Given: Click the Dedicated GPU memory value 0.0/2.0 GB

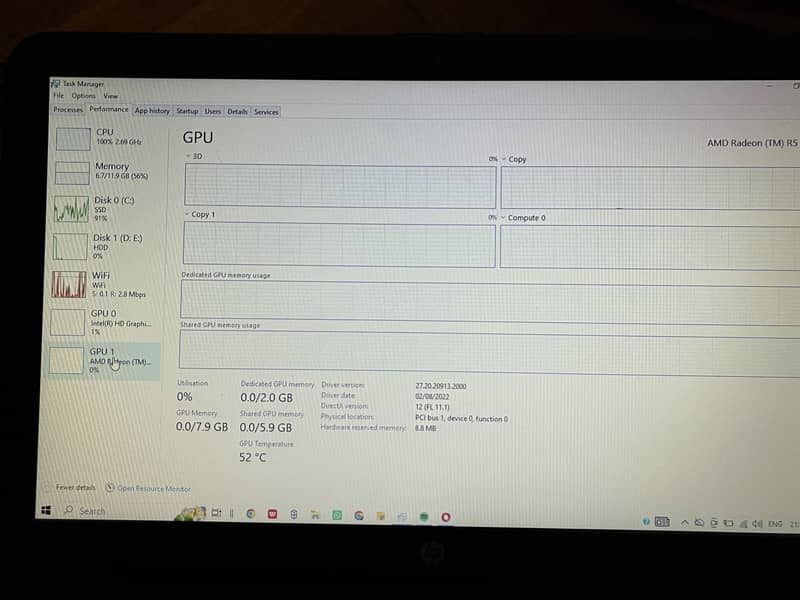Looking at the screenshot, I should click(x=266, y=397).
